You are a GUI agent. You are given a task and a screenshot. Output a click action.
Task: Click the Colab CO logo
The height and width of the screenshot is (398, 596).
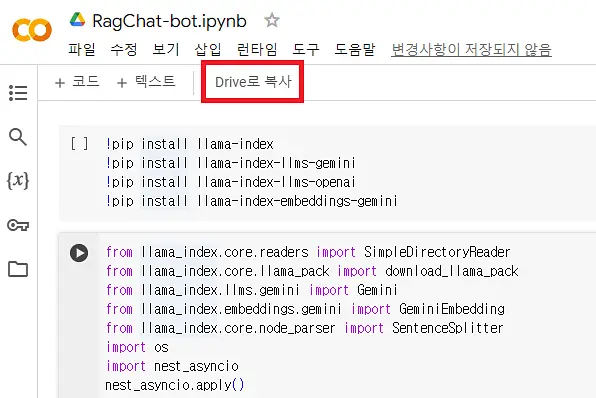click(32, 30)
